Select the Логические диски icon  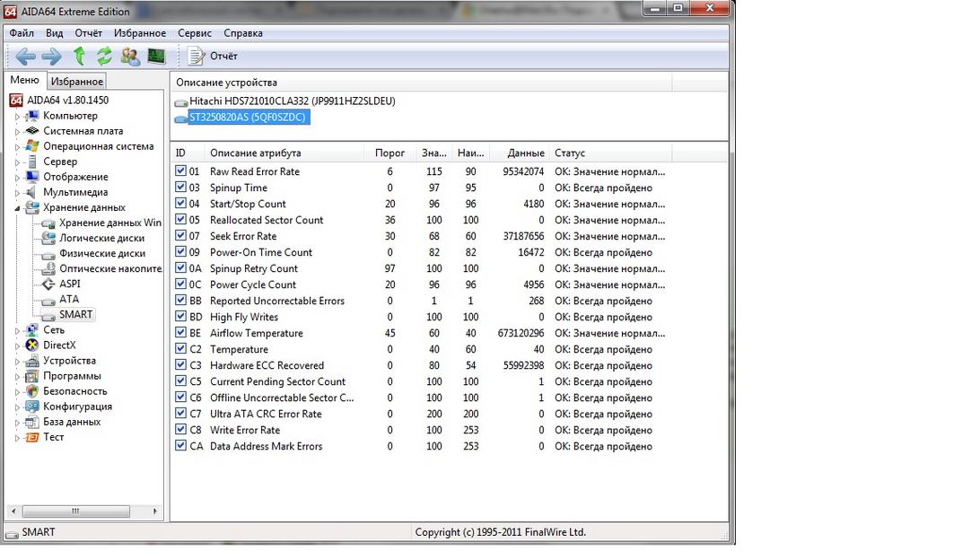48,238
